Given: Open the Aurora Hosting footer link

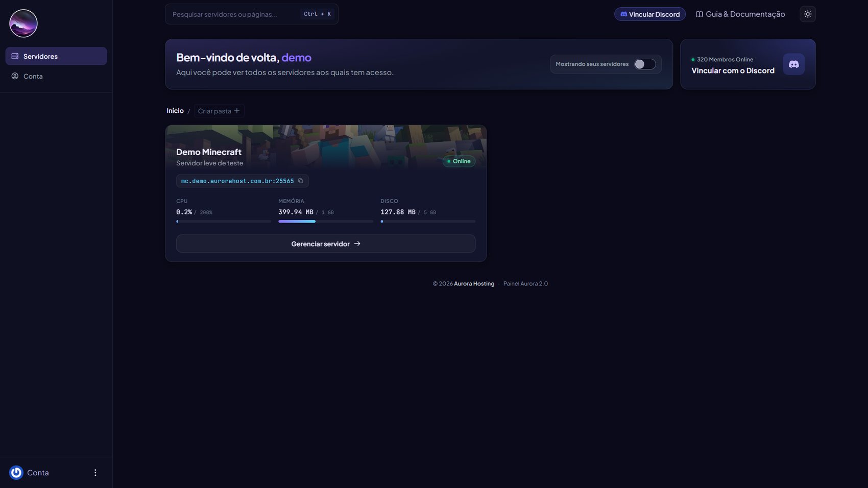Looking at the screenshot, I should 474,284.
